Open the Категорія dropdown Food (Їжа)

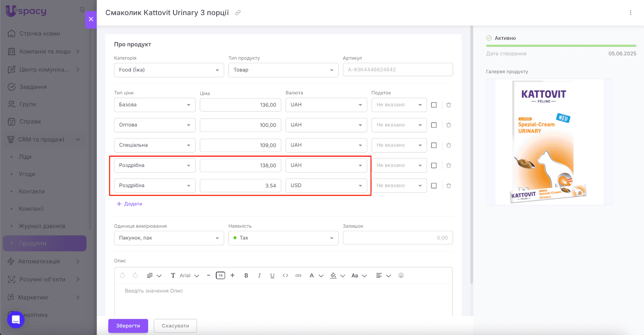pyautogui.click(x=169, y=70)
